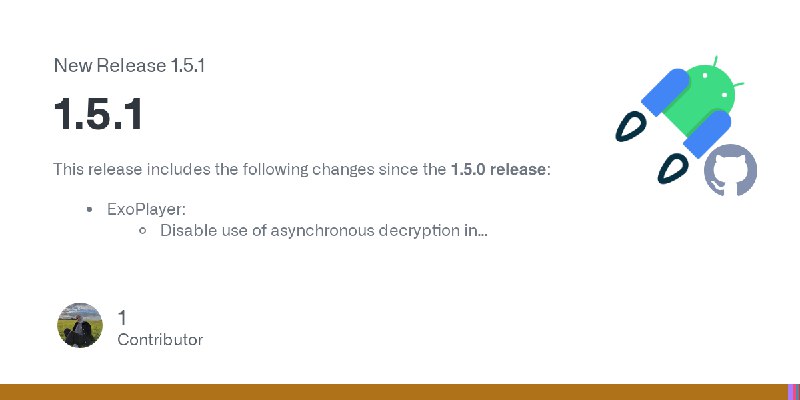The width and height of the screenshot is (800, 400).
Task: Click the purple segment of the language bar
Action: click(792, 392)
